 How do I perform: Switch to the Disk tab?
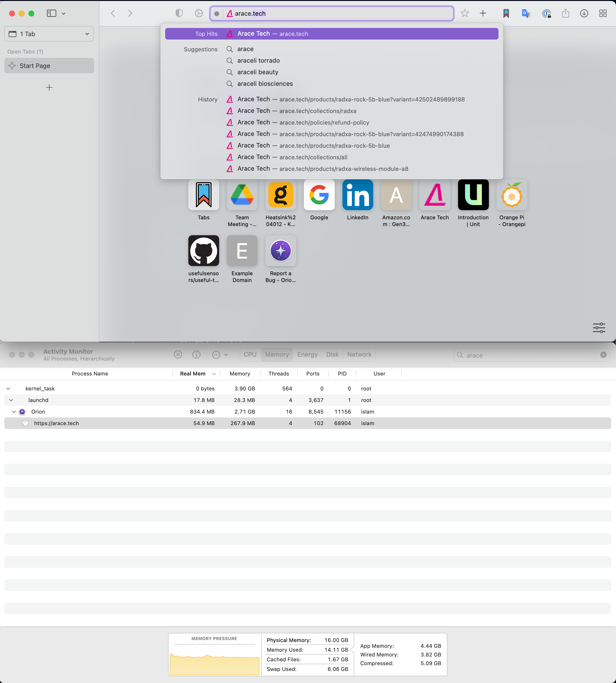click(x=332, y=354)
